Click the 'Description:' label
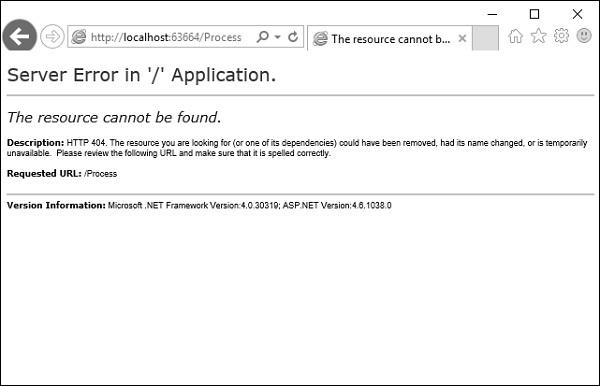The width and height of the screenshot is (600, 386). pos(36,143)
